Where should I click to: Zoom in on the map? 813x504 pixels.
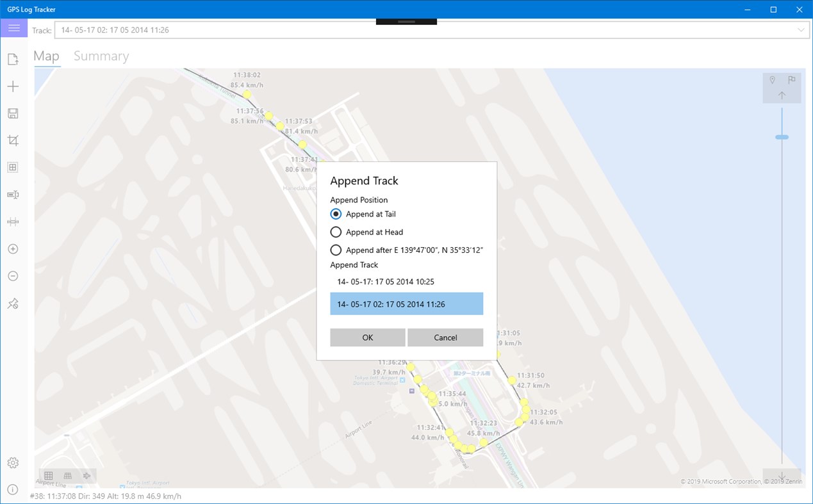pos(13,248)
